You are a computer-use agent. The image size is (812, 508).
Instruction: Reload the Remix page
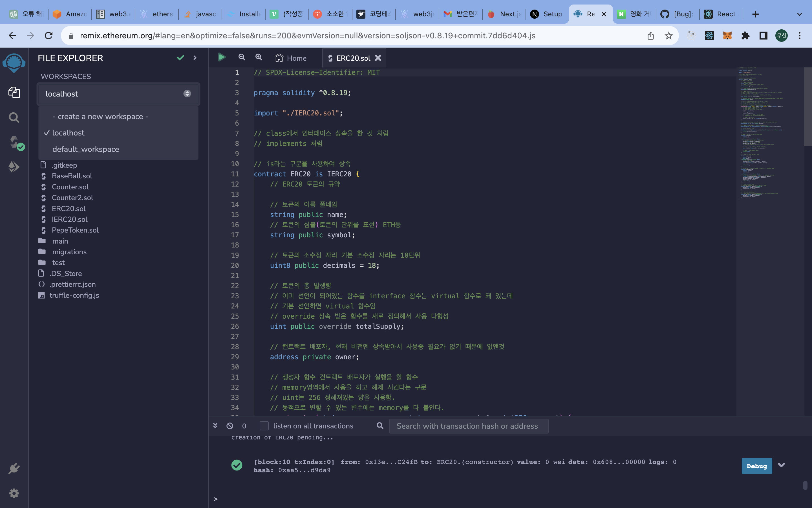pyautogui.click(x=49, y=36)
